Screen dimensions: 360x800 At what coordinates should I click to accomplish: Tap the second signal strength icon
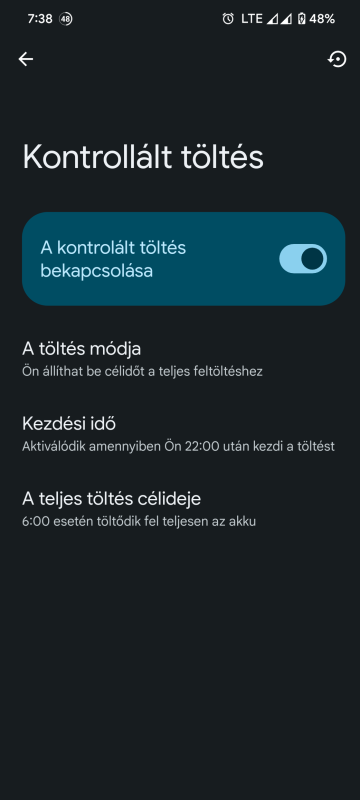click(x=287, y=19)
